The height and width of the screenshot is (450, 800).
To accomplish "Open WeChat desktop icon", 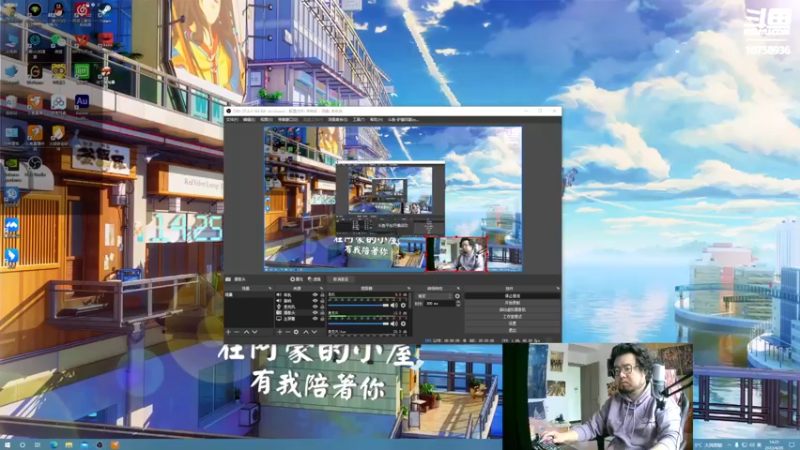I will point(58,42).
